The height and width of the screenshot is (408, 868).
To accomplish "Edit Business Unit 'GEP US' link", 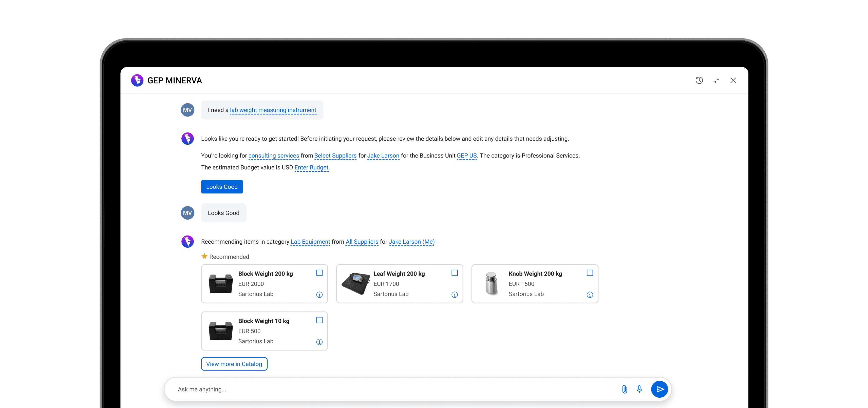I will [x=467, y=156].
